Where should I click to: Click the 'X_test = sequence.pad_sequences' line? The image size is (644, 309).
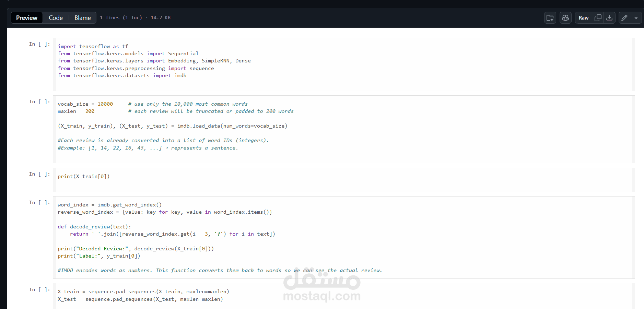(140, 299)
